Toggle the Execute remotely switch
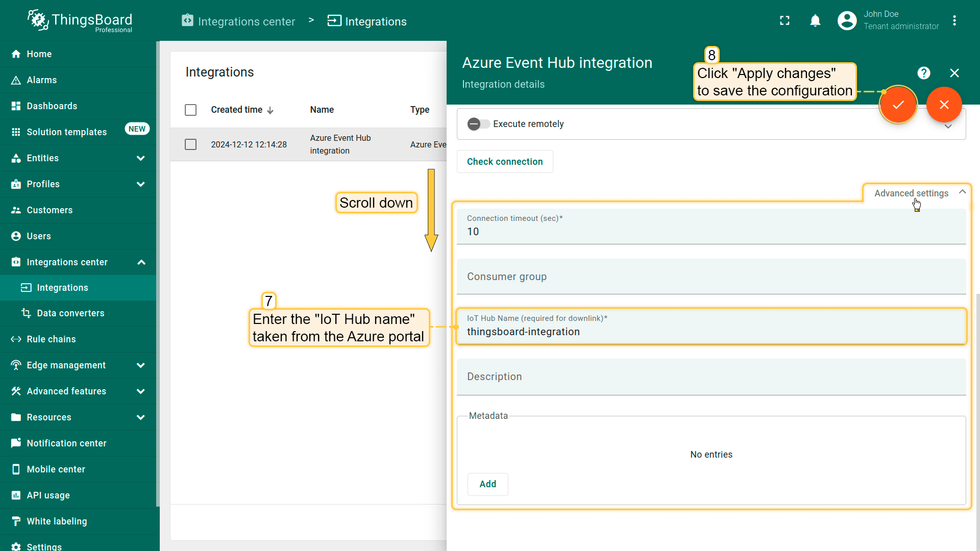 (478, 124)
